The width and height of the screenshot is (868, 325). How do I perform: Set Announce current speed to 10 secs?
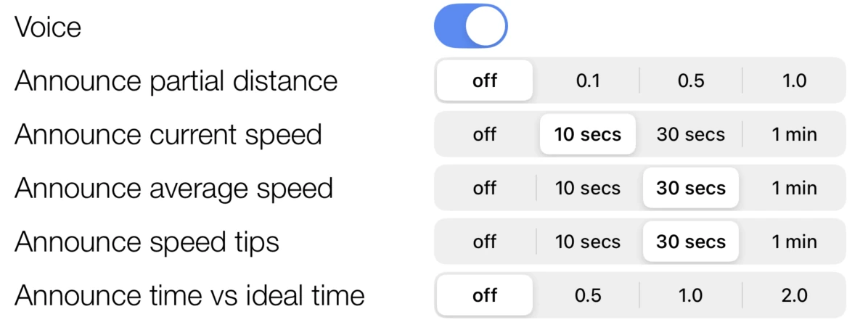(x=588, y=134)
